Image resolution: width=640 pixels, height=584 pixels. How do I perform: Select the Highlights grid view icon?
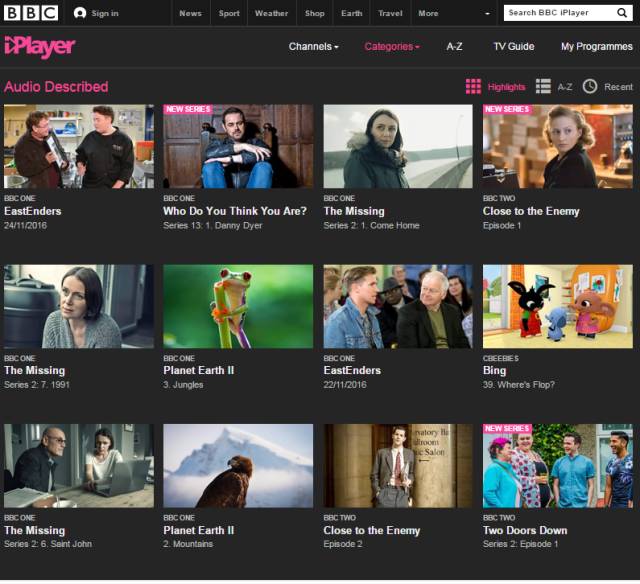473,87
